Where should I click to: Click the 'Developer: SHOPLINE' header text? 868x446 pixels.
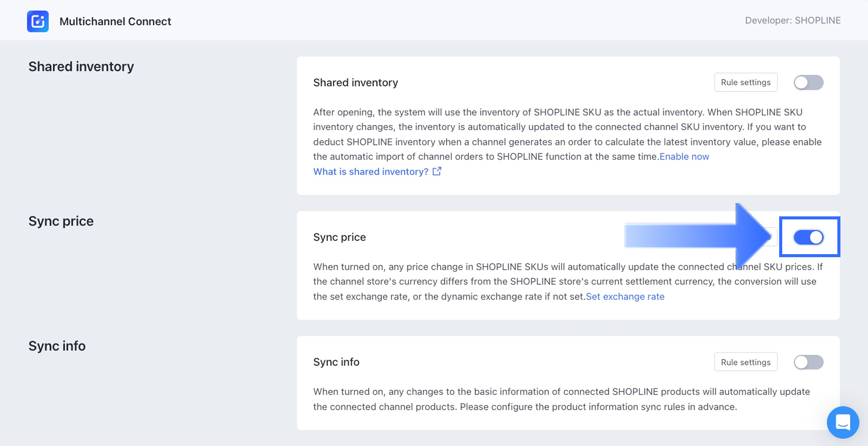click(792, 20)
